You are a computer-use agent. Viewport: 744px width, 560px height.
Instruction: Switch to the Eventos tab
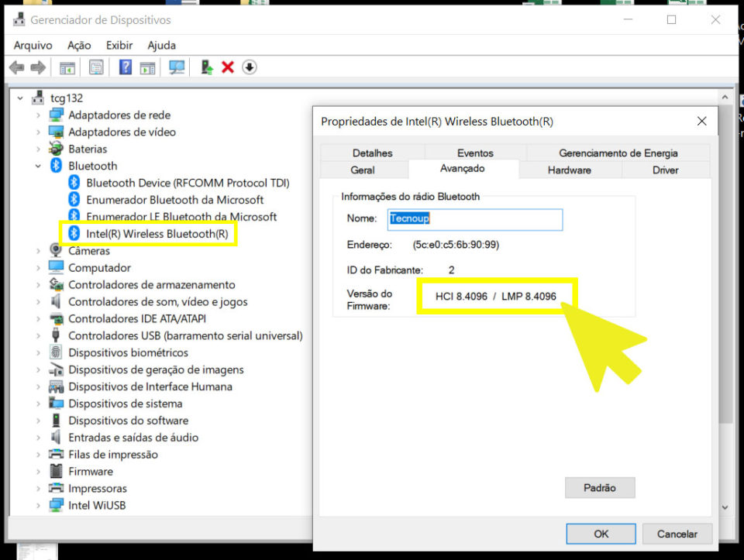tap(475, 153)
